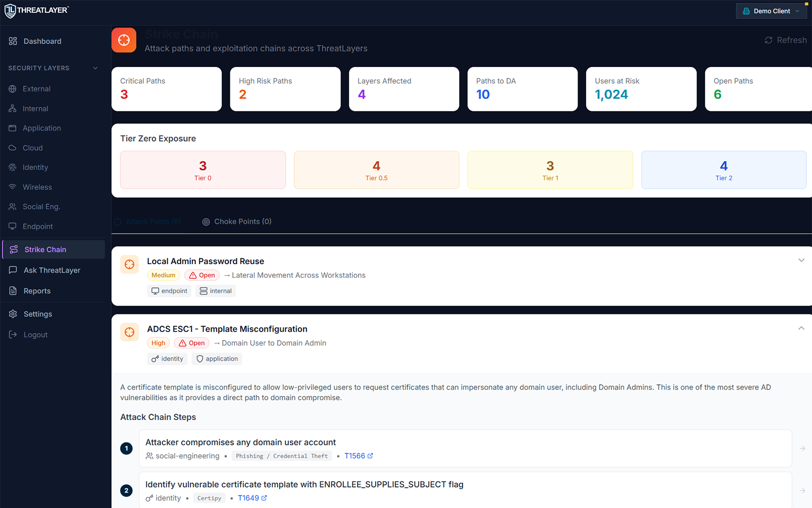Click the Wireless layer icon

tap(13, 187)
